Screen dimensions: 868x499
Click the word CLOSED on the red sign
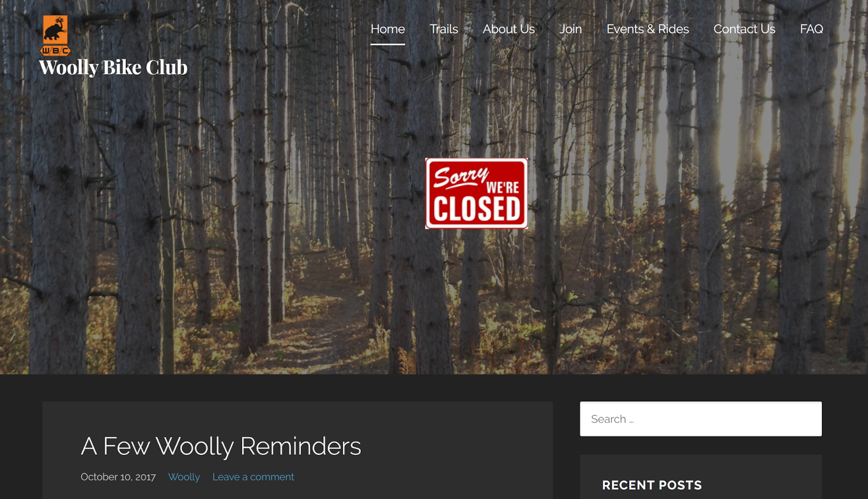point(477,209)
